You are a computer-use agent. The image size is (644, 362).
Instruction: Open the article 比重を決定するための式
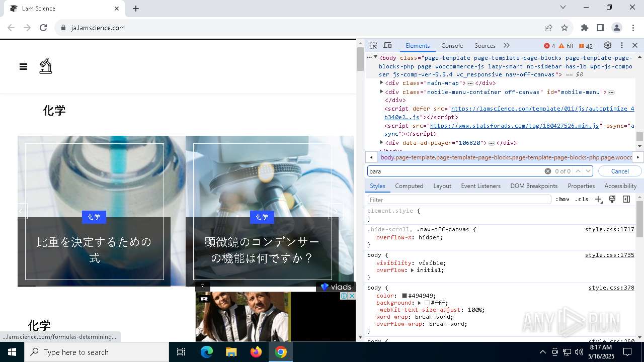click(x=94, y=250)
